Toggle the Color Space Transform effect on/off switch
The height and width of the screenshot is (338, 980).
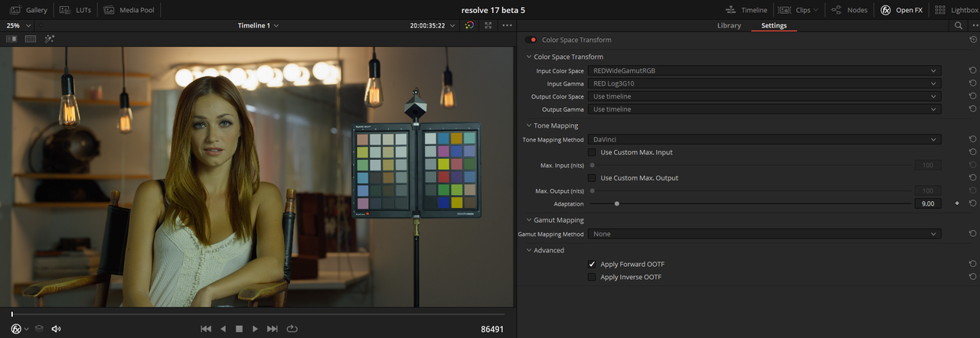531,40
